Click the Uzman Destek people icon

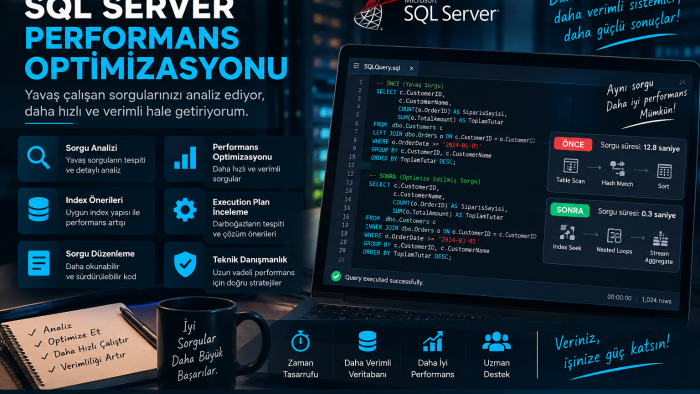click(x=496, y=342)
